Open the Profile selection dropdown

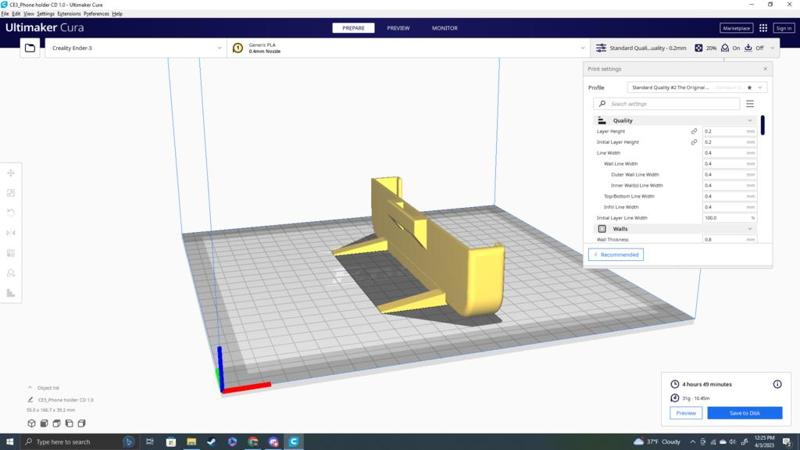click(x=697, y=88)
